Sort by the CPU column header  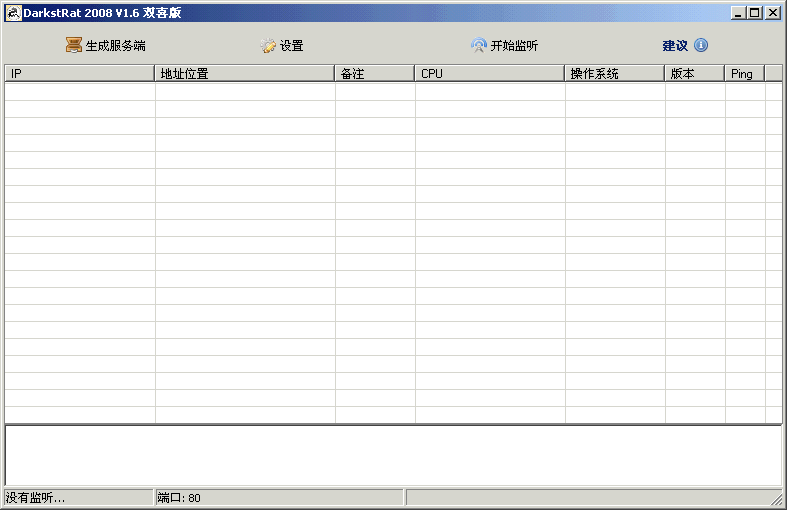[x=489, y=74]
